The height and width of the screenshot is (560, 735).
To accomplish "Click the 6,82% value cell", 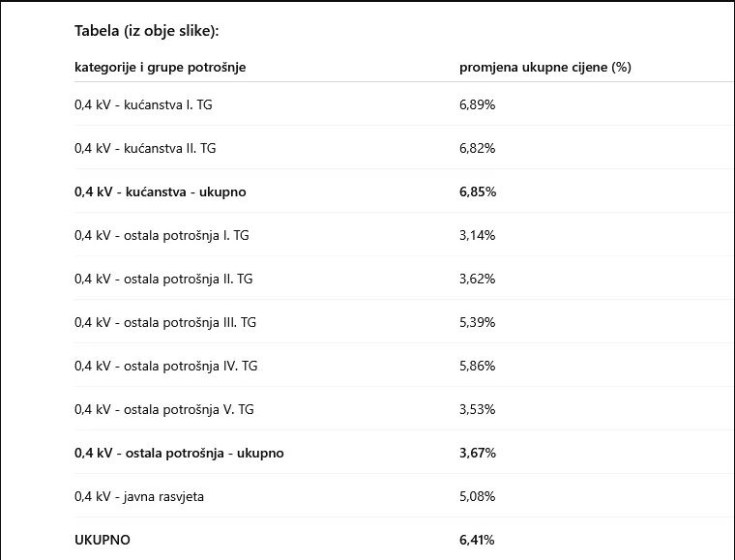I will tap(477, 148).
